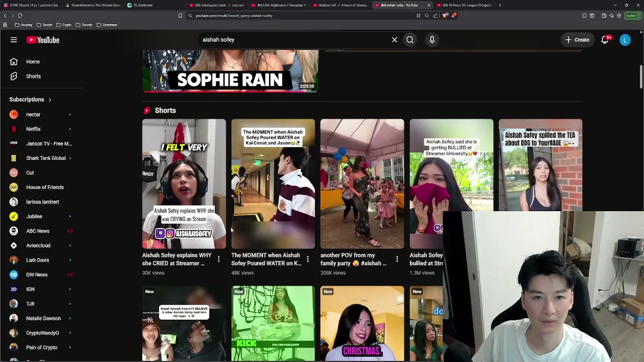The width and height of the screenshot is (644, 362).
Task: Open the DW News channel avatar
Action: (x=14, y=275)
